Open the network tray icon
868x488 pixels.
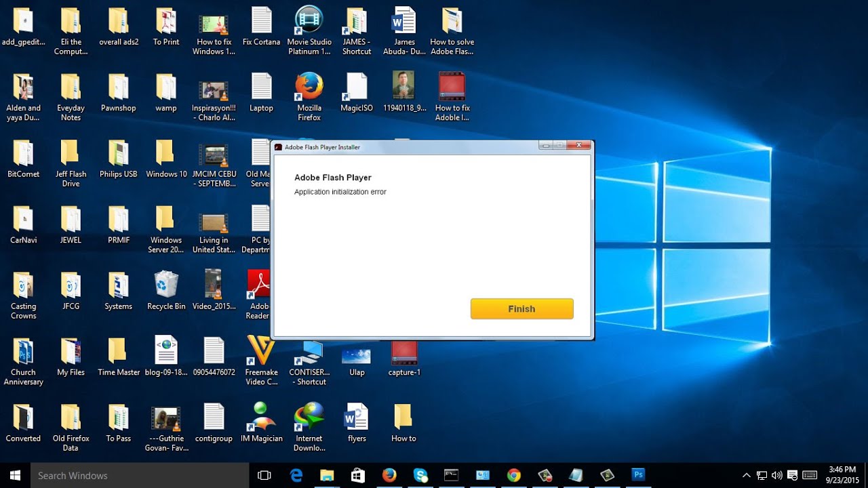click(762, 475)
